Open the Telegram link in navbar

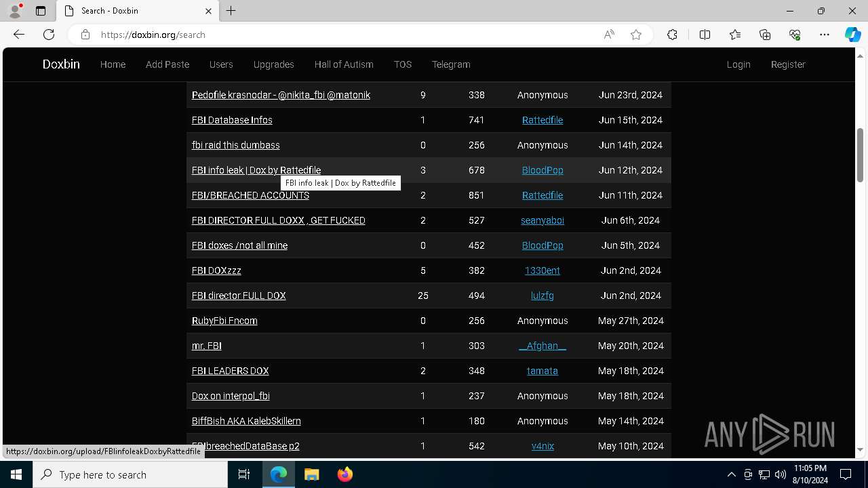[x=451, y=64]
